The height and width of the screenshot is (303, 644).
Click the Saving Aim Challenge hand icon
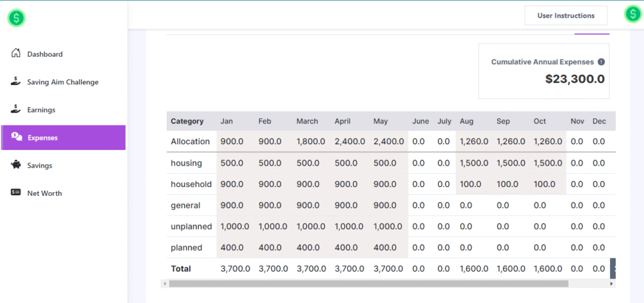pos(16,81)
